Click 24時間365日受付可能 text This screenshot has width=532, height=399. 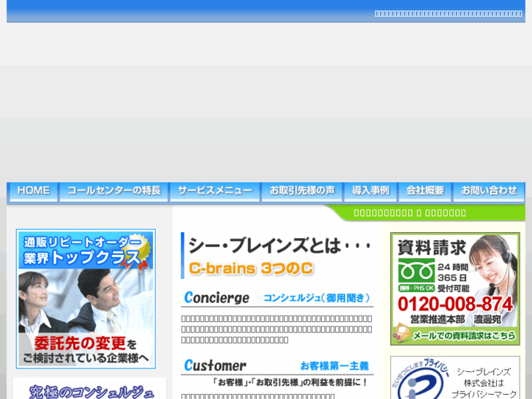click(453, 277)
